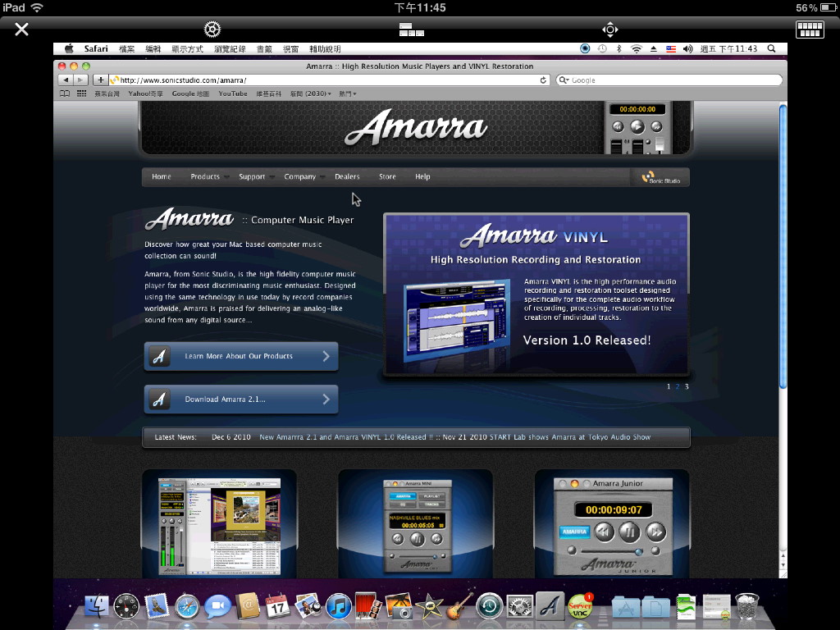840x630 pixels.
Task: Click the Bluetooth status icon in menu bar
Action: pos(619,48)
